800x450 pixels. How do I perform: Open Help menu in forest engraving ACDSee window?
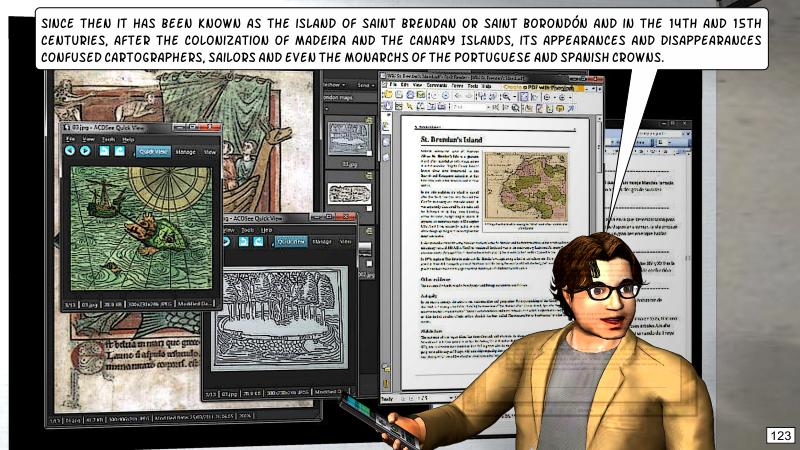(x=266, y=230)
